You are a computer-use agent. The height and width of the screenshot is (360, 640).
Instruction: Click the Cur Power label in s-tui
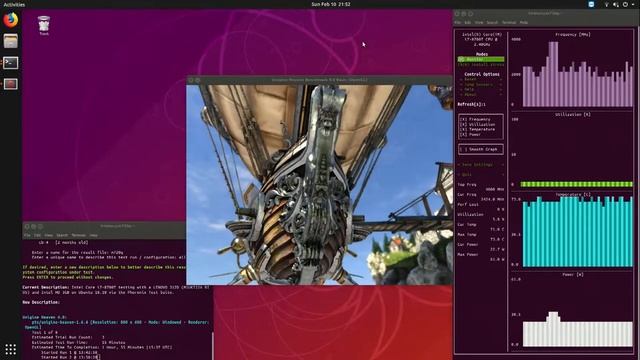[468, 244]
